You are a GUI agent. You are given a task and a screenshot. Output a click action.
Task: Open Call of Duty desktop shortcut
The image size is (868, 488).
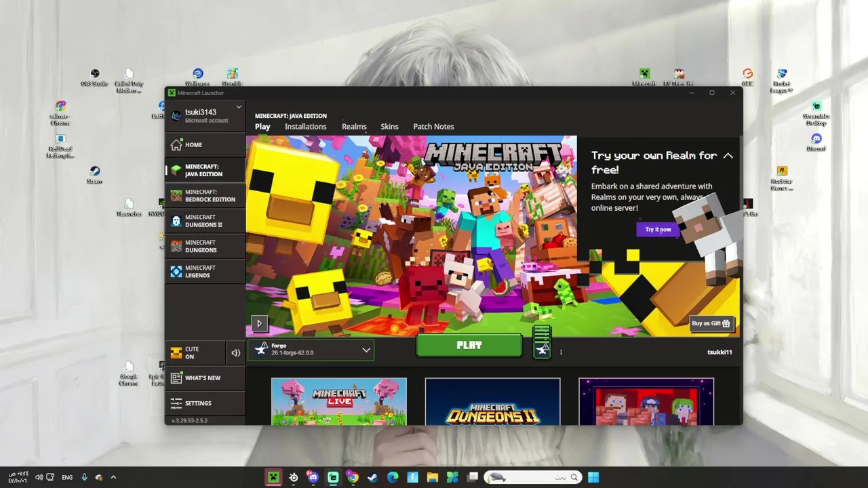click(129, 80)
